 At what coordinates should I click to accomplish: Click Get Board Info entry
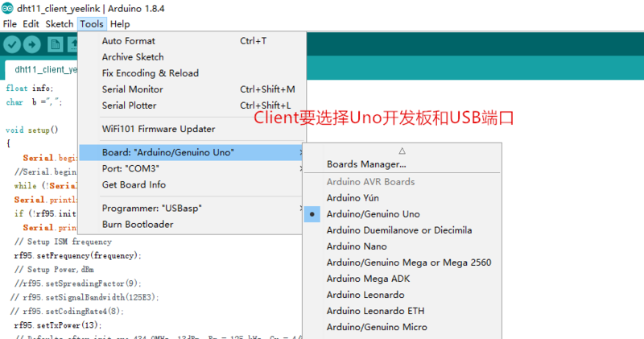coord(192,184)
